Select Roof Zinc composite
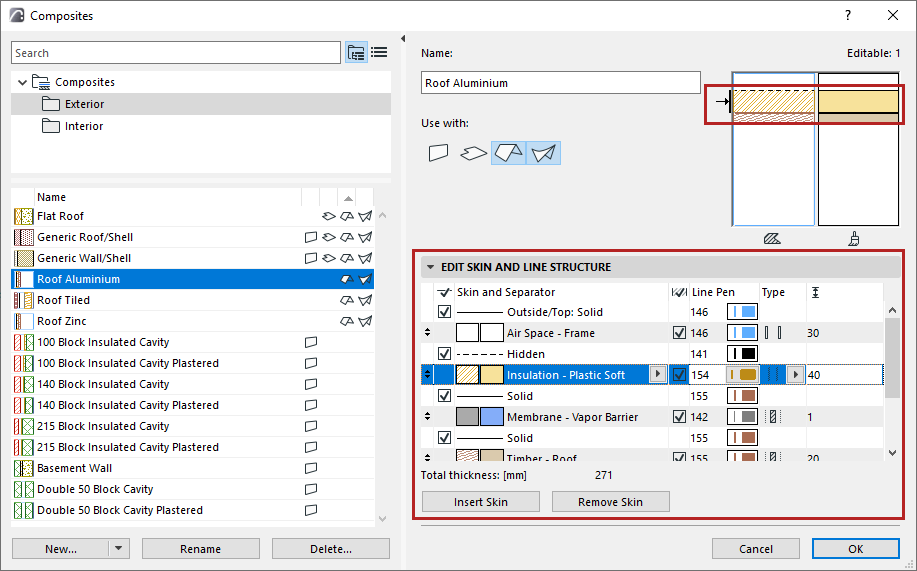The width and height of the screenshot is (917, 571). (192, 321)
